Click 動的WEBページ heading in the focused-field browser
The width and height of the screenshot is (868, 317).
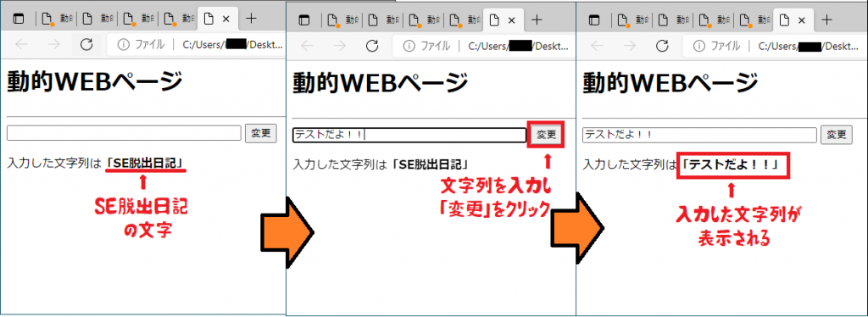(x=381, y=84)
